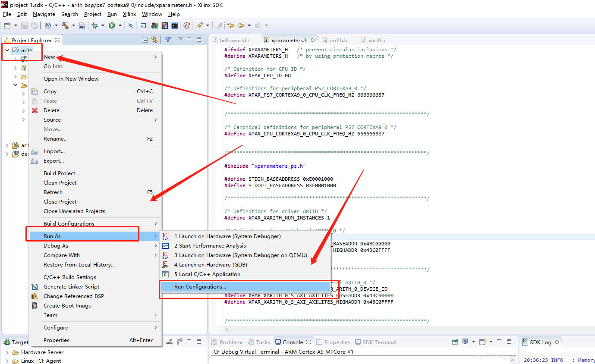Select Refresh in context menu
This screenshot has width=595, height=364.
pyautogui.click(x=95, y=192)
